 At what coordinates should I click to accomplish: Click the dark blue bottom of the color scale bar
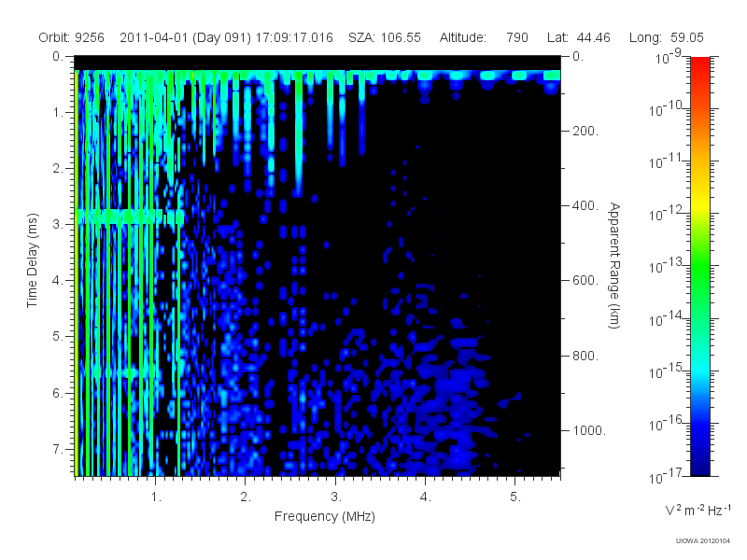coord(700,467)
